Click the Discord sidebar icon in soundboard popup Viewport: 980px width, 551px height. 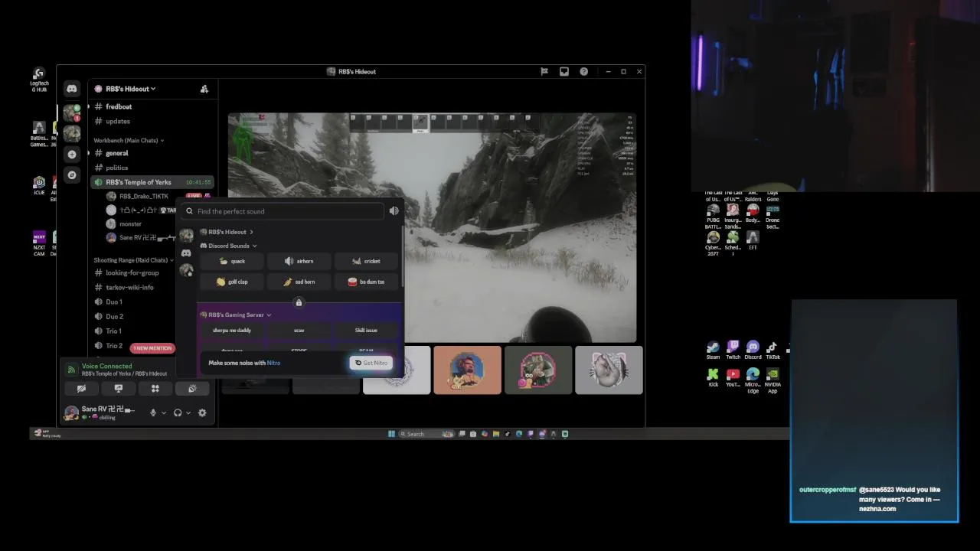tap(186, 253)
